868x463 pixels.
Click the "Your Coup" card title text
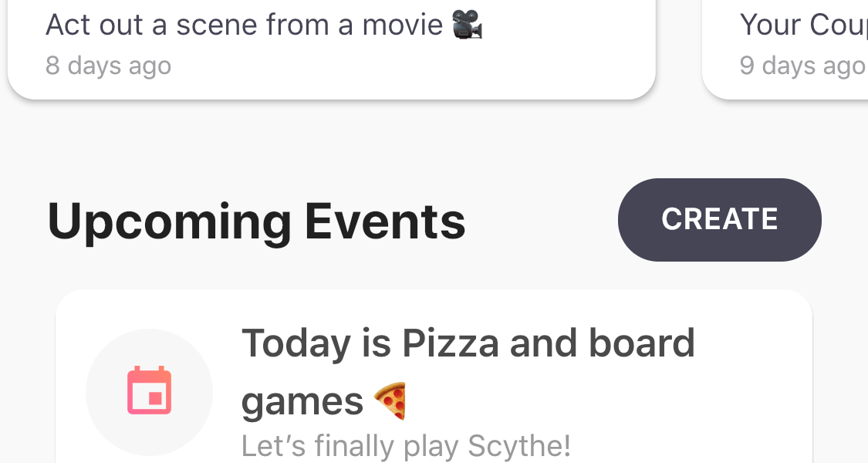(x=802, y=25)
